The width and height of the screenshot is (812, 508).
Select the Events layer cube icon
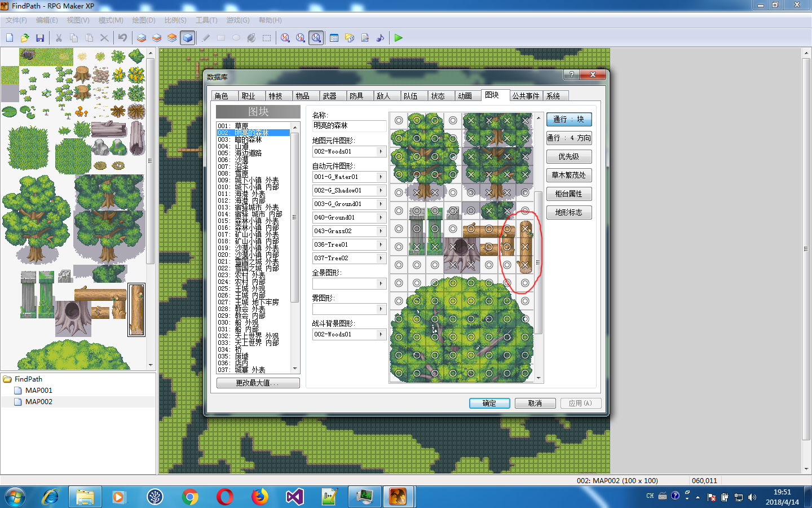[x=188, y=38]
